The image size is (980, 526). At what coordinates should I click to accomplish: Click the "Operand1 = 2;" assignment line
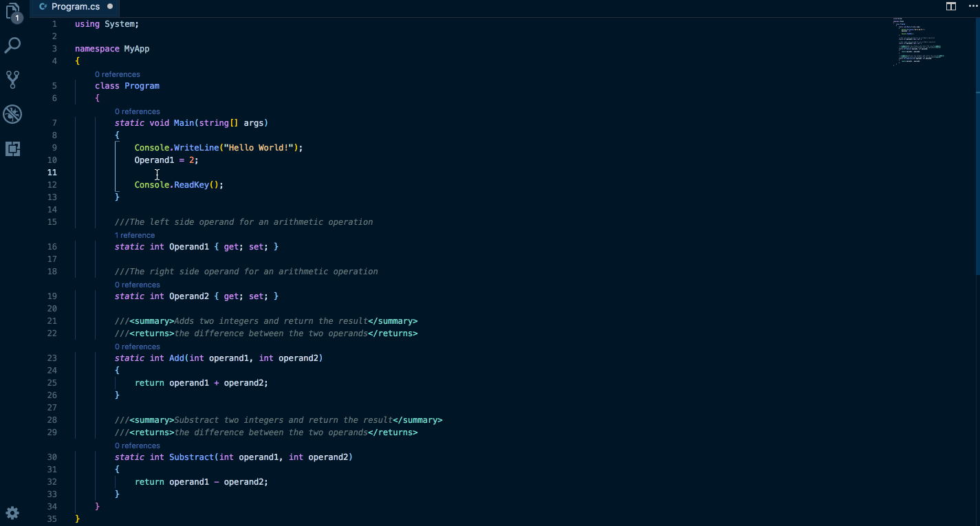(166, 160)
